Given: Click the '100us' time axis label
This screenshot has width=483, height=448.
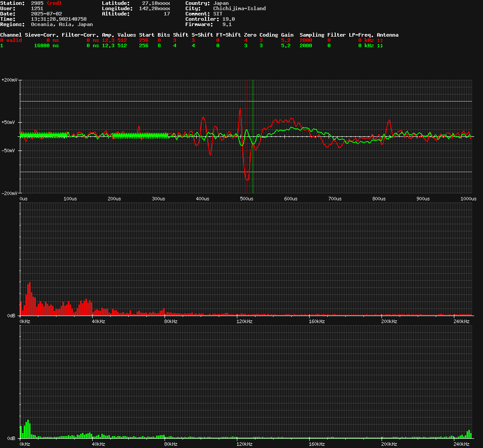Looking at the screenshot, I should click(x=70, y=199).
